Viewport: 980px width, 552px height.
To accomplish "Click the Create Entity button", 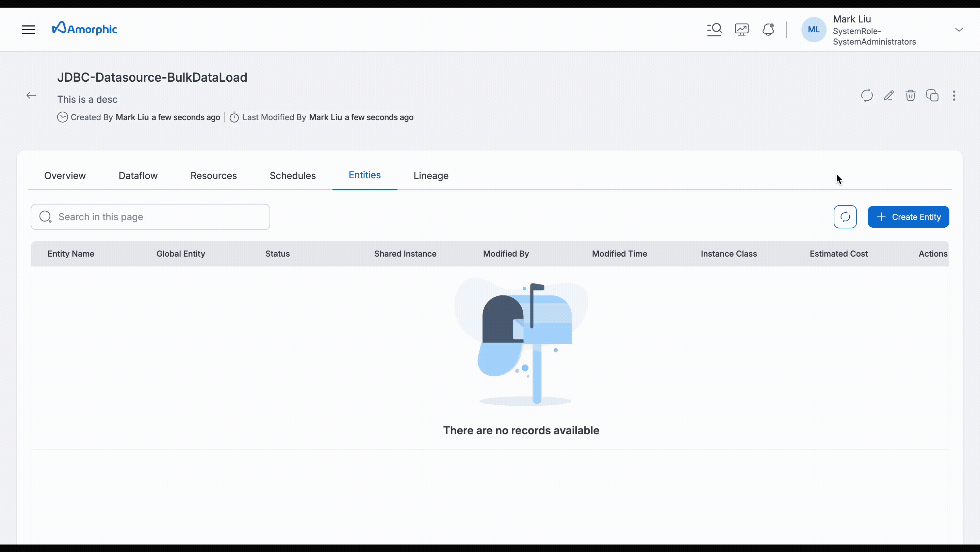I will coord(908,216).
